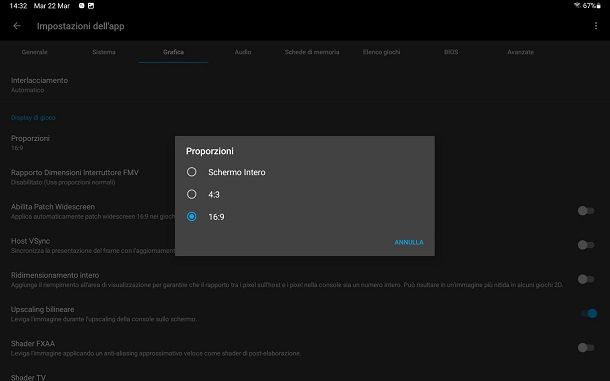
Task: Tap the Wi-Fi status icon
Action: [x=577, y=5]
